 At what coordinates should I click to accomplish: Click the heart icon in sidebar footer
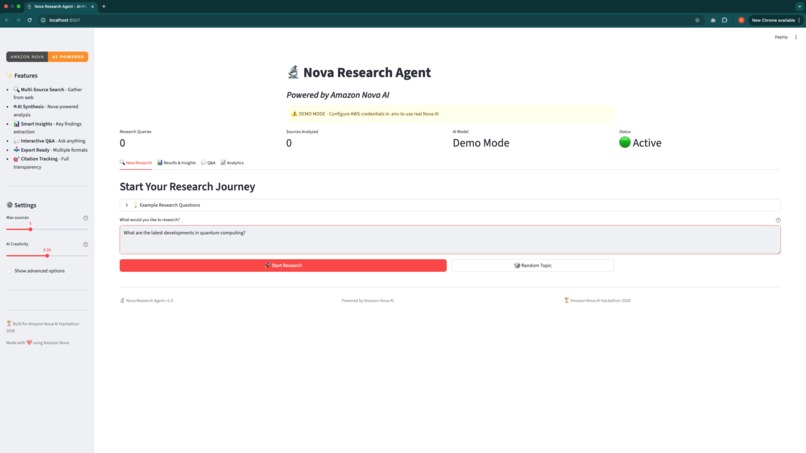click(29, 342)
